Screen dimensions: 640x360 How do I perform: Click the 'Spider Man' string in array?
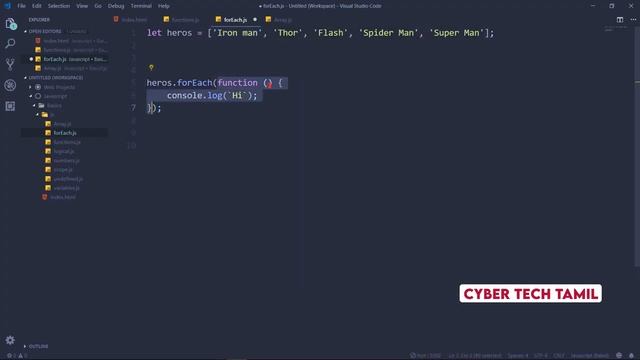(x=389, y=33)
